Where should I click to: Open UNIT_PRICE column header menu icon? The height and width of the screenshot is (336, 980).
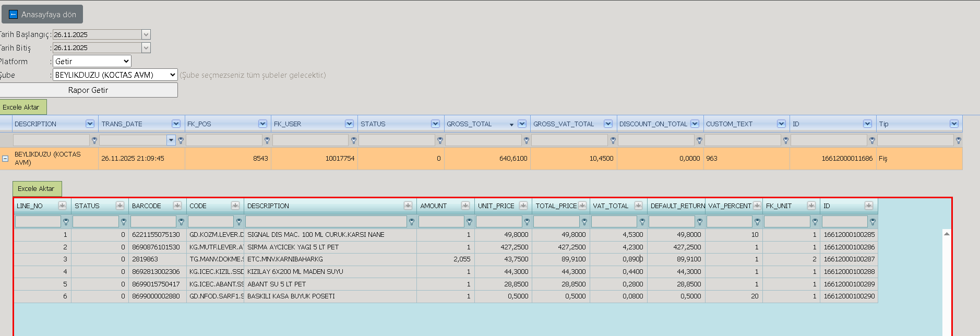[523, 206]
